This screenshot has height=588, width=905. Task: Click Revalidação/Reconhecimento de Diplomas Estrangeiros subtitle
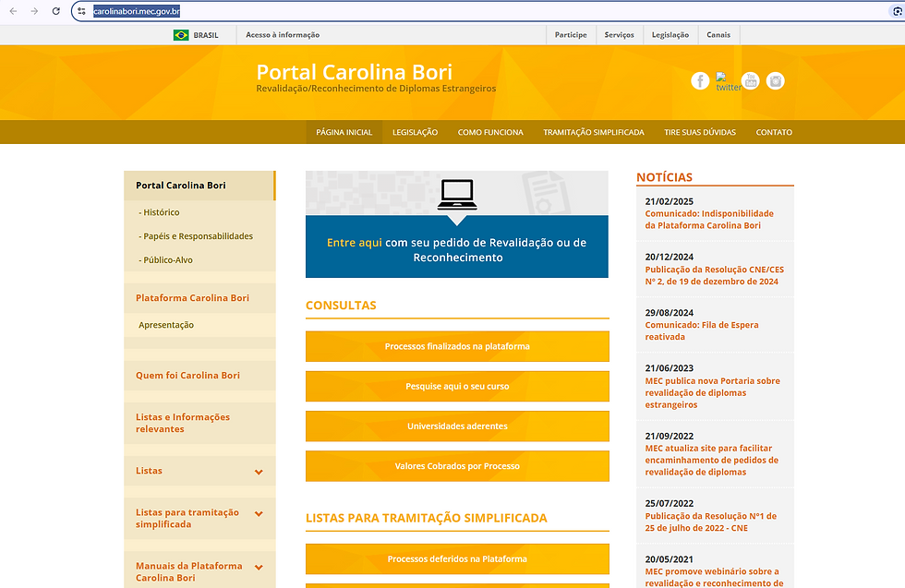376,89
